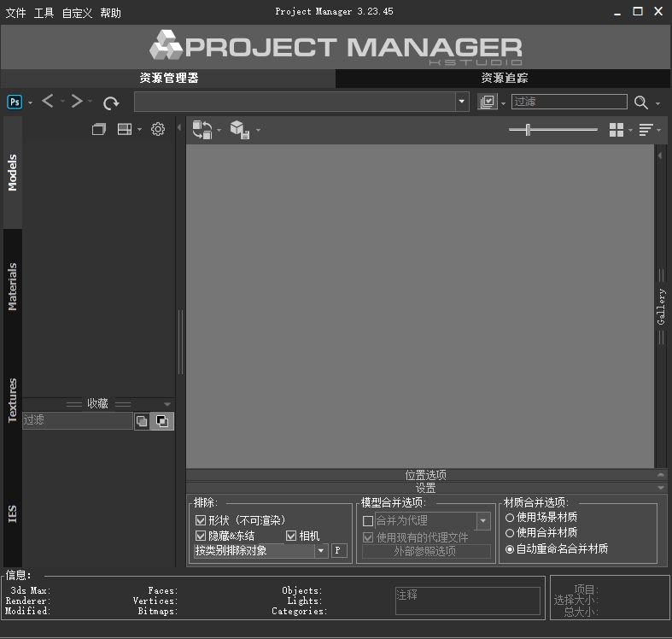Open the gear settings icon in left panel
The height and width of the screenshot is (639, 672).
[158, 129]
